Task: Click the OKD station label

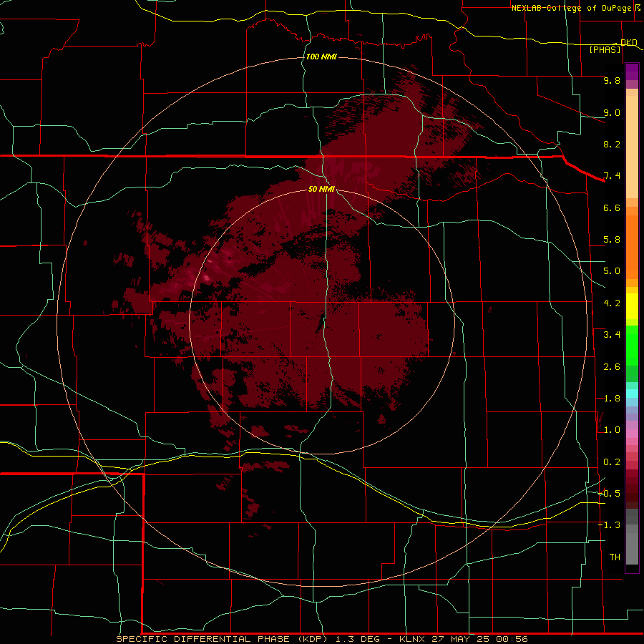Action: pos(628,42)
